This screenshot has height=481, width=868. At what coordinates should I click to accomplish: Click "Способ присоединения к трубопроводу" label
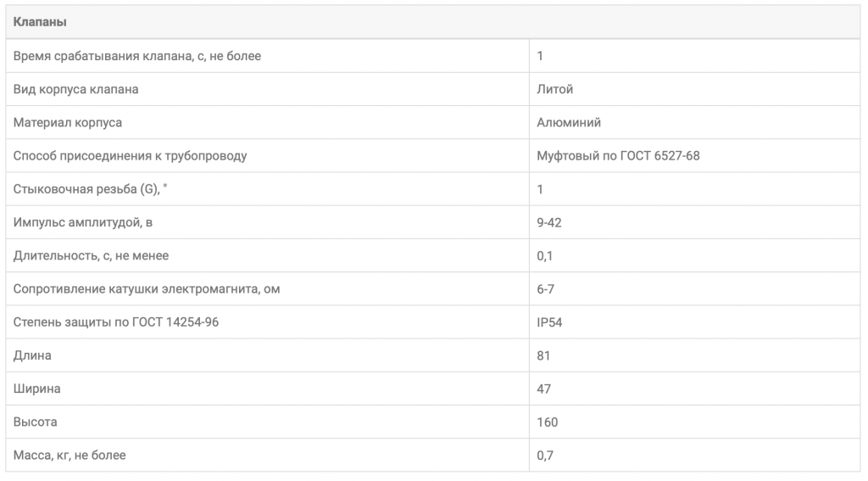[131, 156]
